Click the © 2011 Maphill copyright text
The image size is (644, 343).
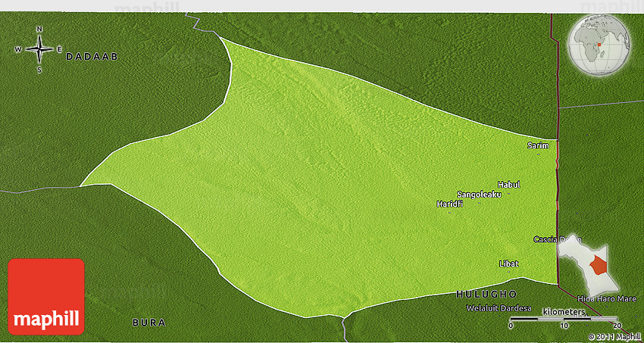pos(614,336)
